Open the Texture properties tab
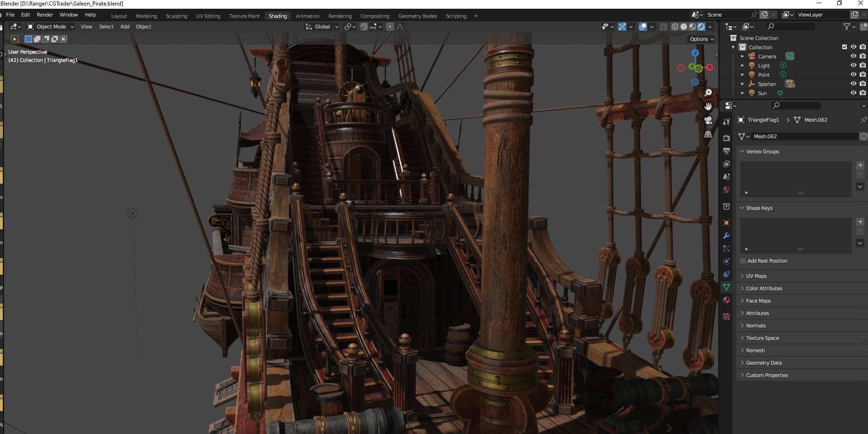 pyautogui.click(x=726, y=316)
